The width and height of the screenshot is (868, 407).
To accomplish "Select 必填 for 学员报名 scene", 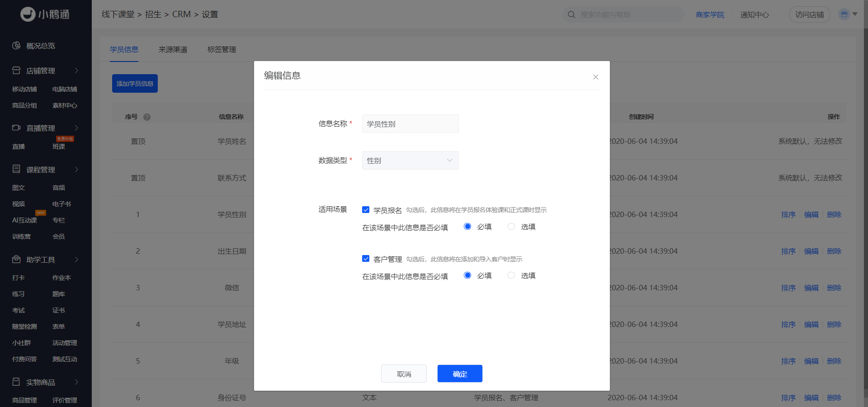I will [x=467, y=227].
